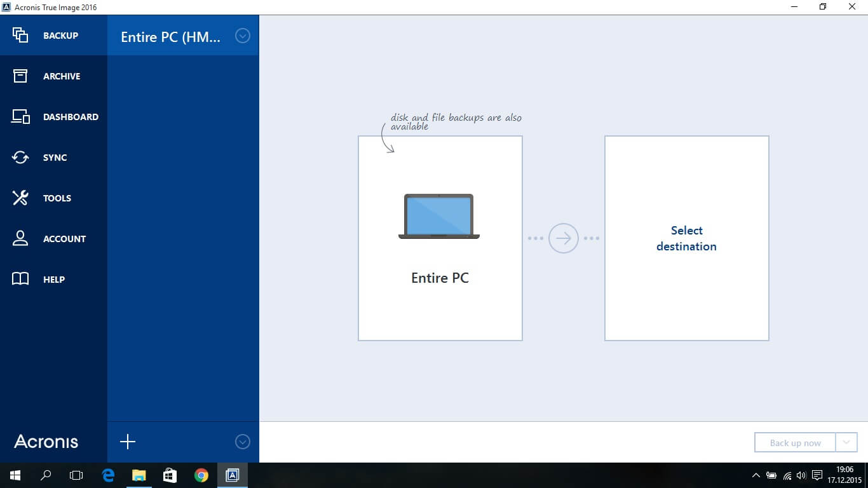The height and width of the screenshot is (488, 868).
Task: Click the battery tray icon
Action: (x=771, y=475)
